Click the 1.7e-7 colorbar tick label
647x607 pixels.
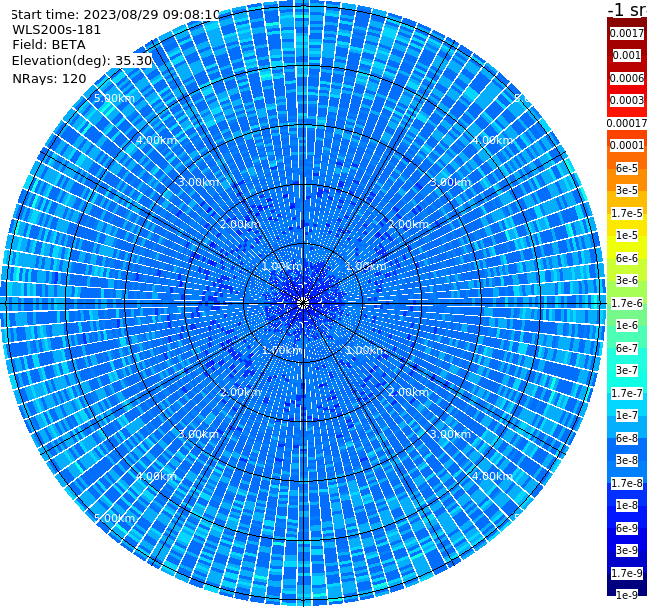click(x=626, y=393)
